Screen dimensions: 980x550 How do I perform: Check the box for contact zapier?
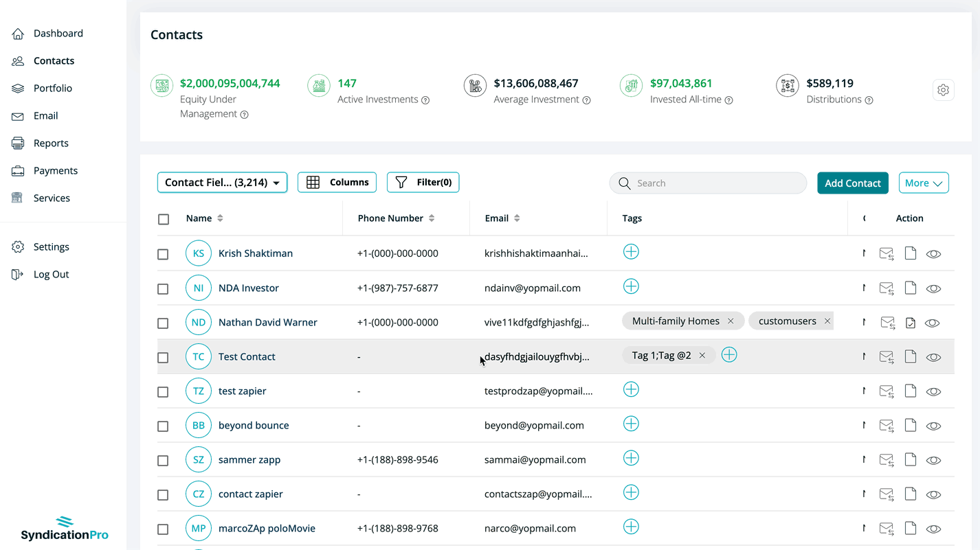pyautogui.click(x=163, y=494)
